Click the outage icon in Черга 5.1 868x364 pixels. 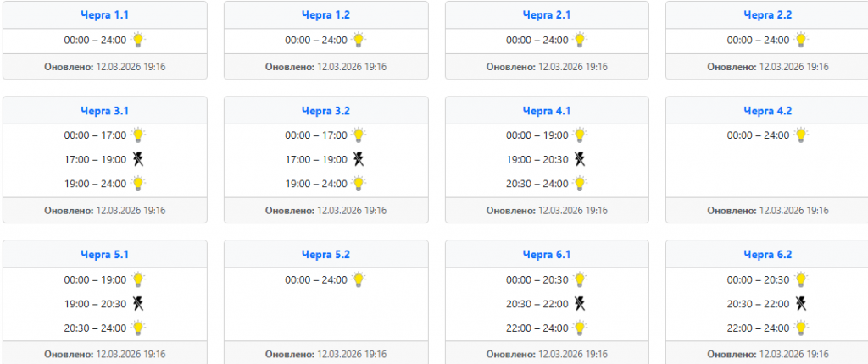pyautogui.click(x=138, y=304)
